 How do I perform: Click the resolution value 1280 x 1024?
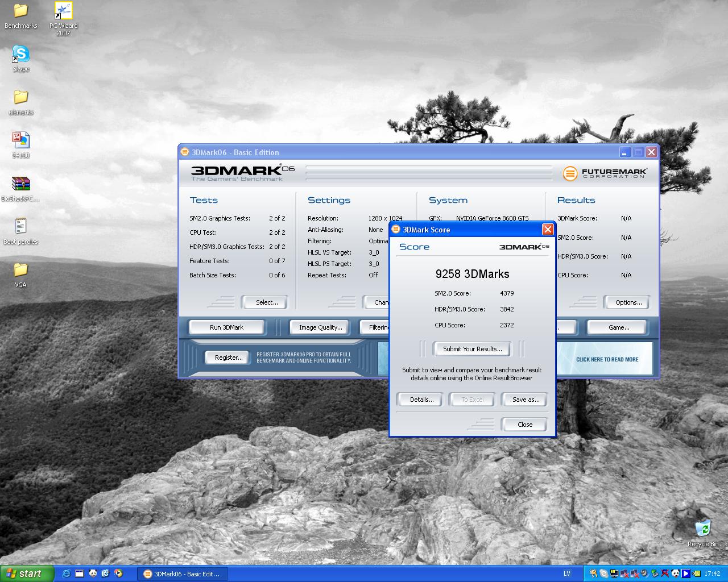[x=385, y=218]
